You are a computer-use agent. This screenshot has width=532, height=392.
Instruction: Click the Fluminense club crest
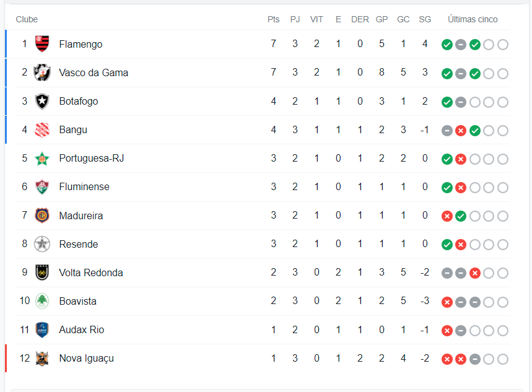point(42,186)
